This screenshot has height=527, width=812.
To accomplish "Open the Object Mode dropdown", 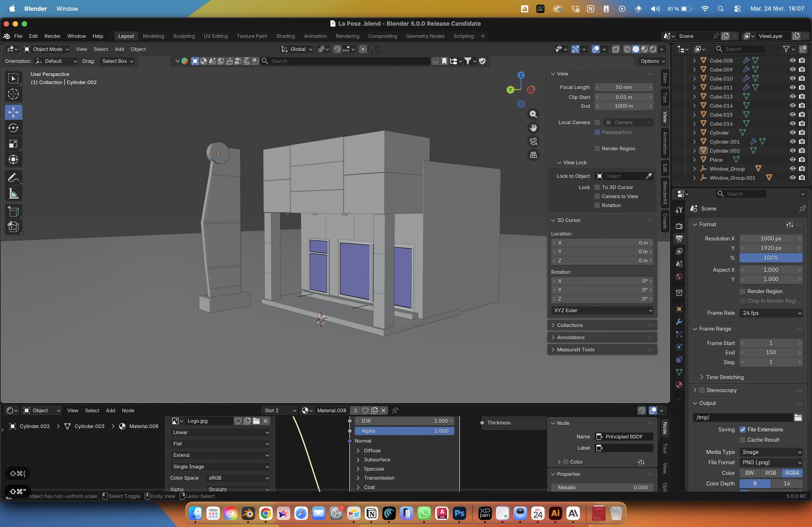I will 47,49.
